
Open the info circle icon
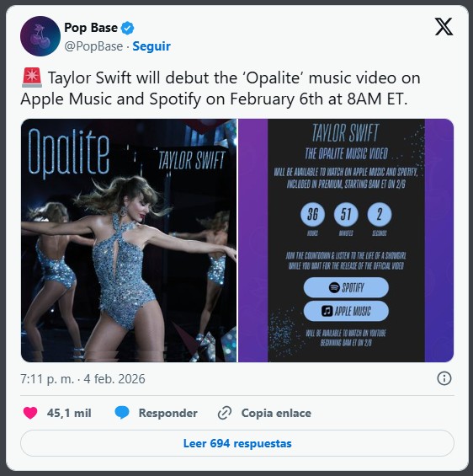click(444, 378)
